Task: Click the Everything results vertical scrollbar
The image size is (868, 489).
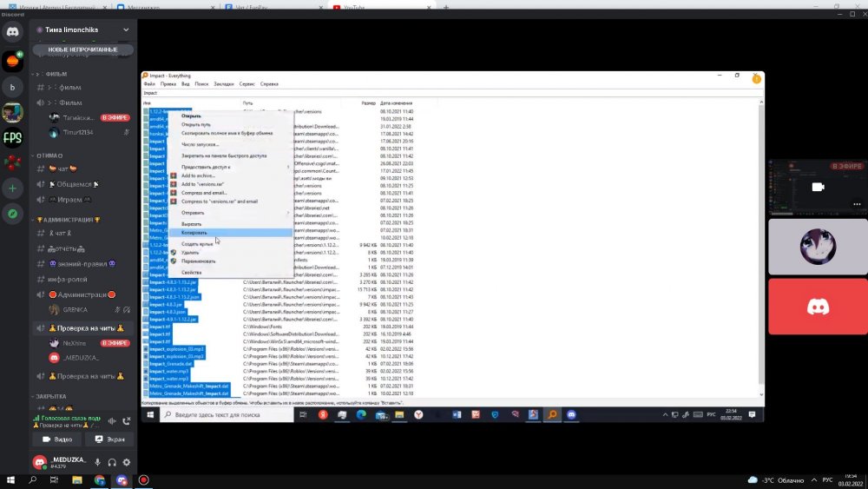Action: (761, 248)
